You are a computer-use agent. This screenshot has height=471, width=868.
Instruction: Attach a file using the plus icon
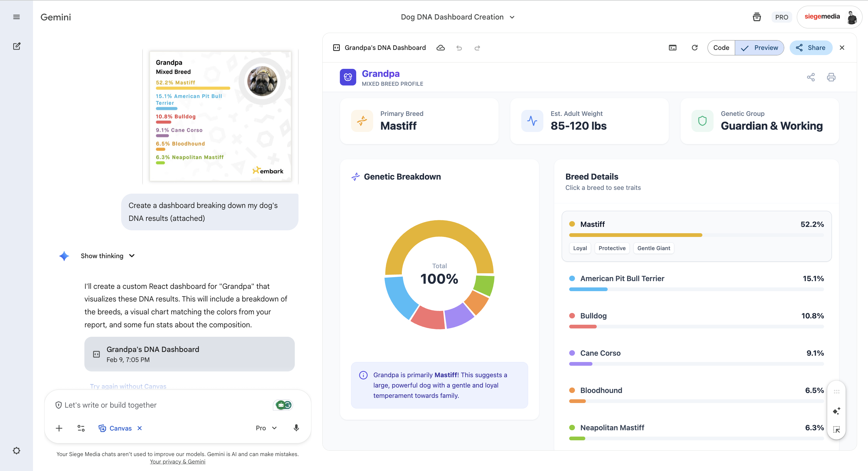pos(59,428)
